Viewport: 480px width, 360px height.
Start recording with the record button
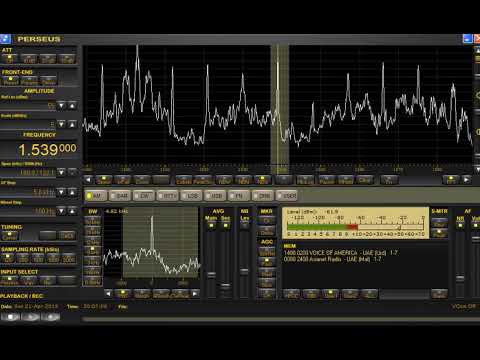(50, 317)
